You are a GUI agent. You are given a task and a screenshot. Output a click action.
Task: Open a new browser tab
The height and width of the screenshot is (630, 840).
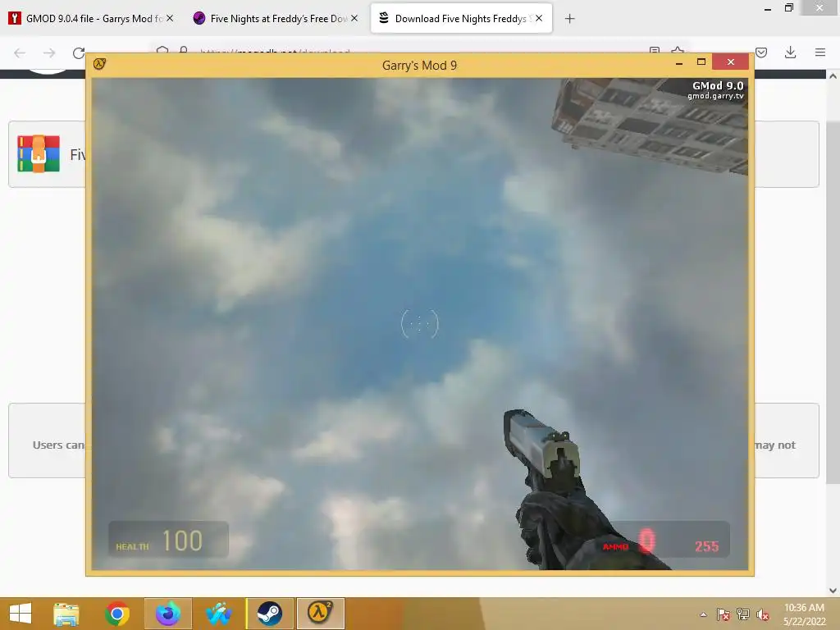pyautogui.click(x=569, y=19)
